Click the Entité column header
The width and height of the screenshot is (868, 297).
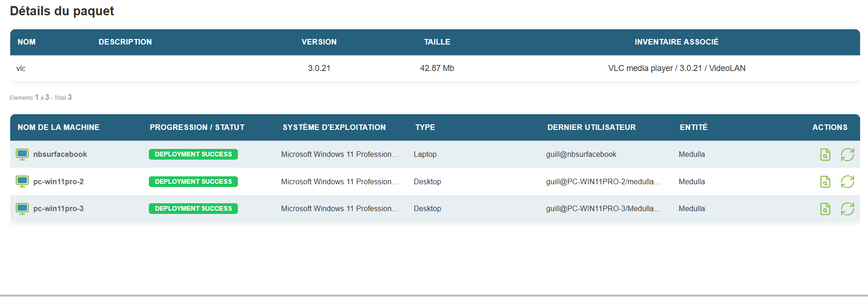[693, 128]
